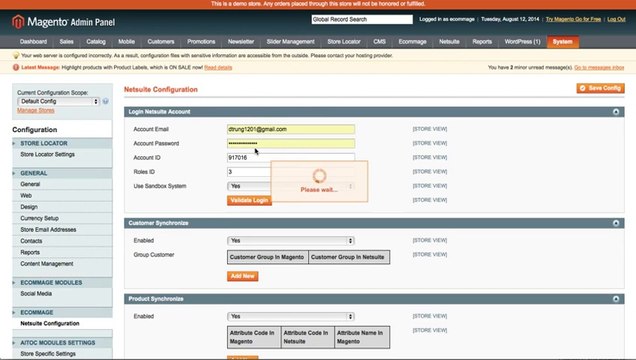Click the Roles ID field
Viewport: 636px width, 360px height.
point(249,172)
